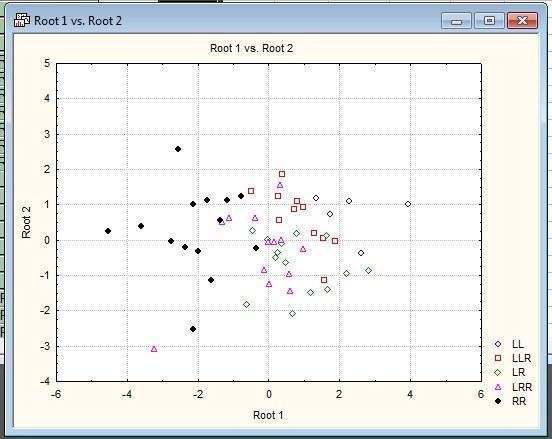Select the rightmost LL data point near 4
The width and height of the screenshot is (552, 439).
408,204
